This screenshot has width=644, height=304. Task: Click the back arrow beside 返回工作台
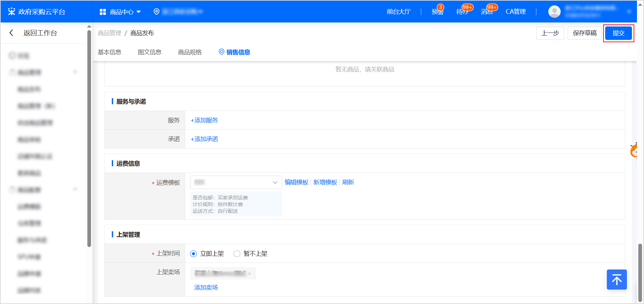coord(11,33)
